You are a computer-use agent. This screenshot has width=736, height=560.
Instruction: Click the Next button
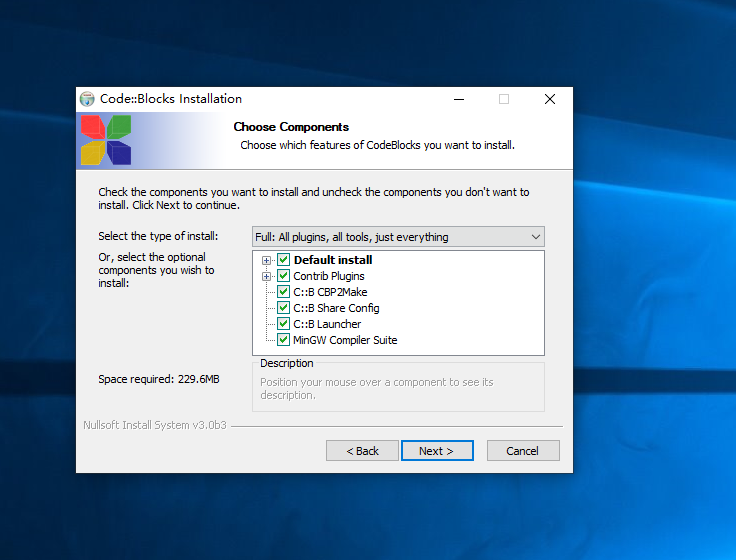coord(437,451)
